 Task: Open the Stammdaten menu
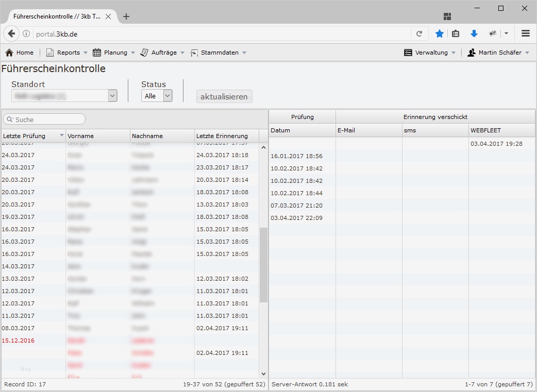click(218, 53)
